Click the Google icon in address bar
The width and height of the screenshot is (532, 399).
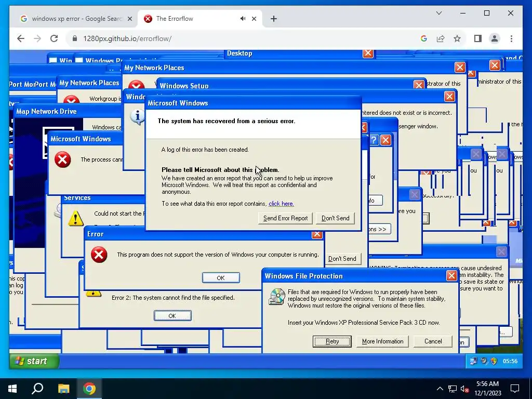[x=424, y=38]
